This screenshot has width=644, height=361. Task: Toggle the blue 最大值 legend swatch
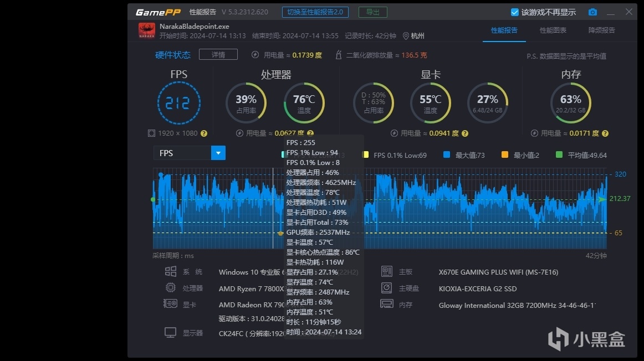[447, 154]
